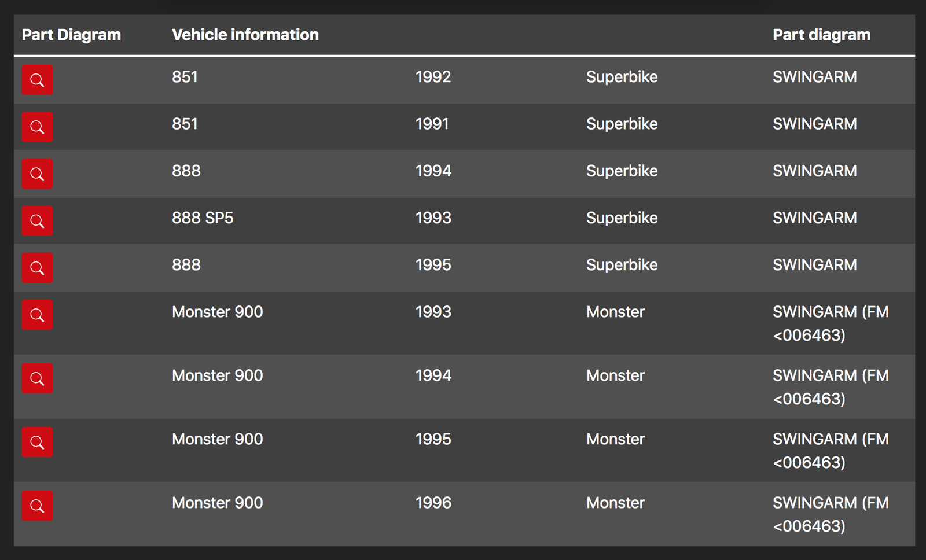Select magnifier icon for Monster 900 1994
Viewport: 926px width, 560px height.
37,378
